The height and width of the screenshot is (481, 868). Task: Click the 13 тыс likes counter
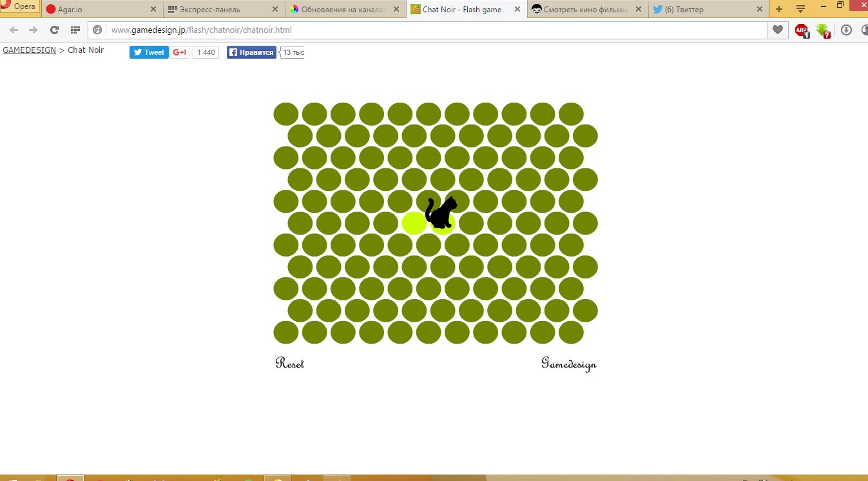pos(293,52)
